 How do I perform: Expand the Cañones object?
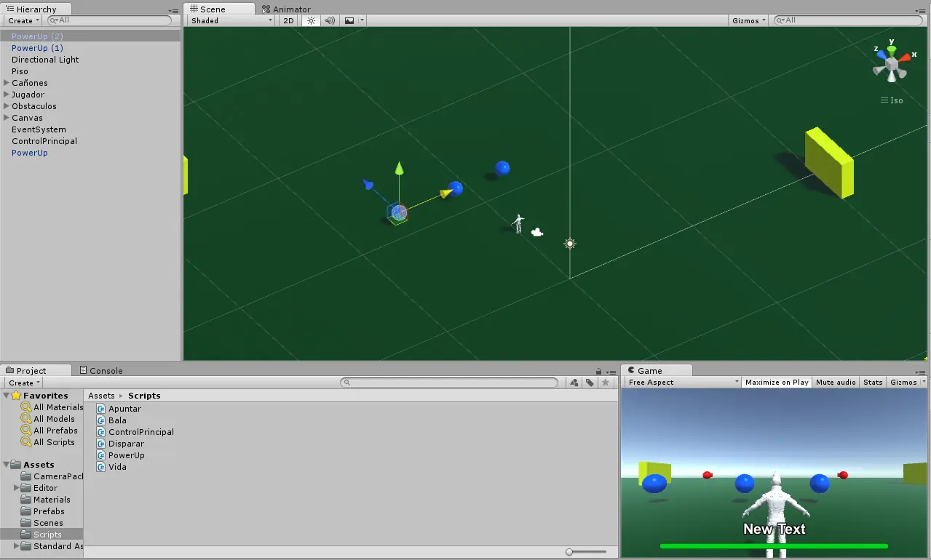point(7,83)
